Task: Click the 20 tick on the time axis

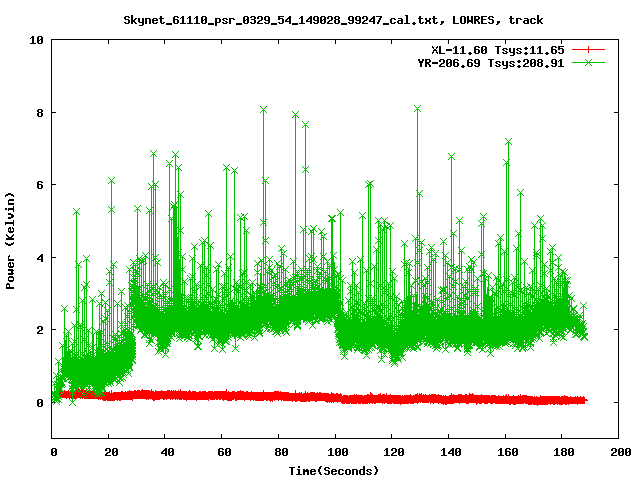Action: 110,452
